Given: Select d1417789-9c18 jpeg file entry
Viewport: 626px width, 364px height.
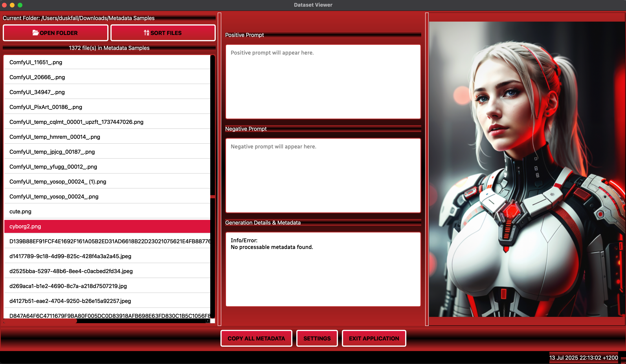Looking at the screenshot, I should (70, 256).
